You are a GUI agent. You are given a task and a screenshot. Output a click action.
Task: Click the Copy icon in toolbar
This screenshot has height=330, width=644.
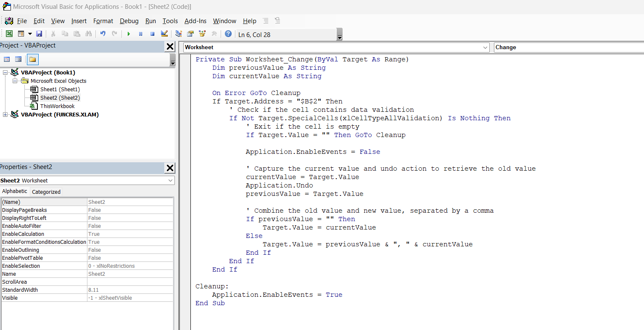pos(65,34)
